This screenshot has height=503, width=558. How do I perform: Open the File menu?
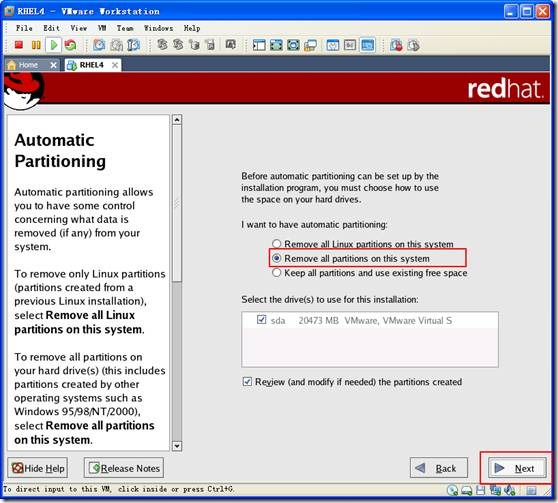click(x=24, y=28)
